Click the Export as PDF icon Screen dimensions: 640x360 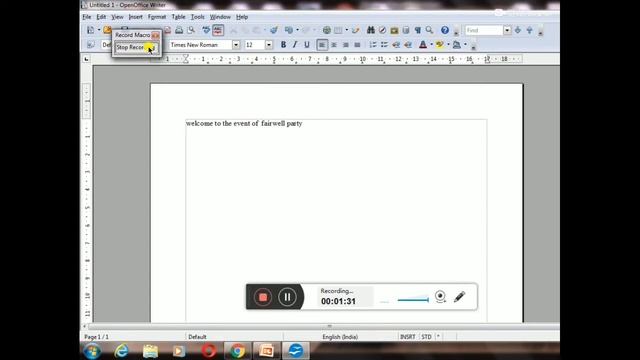(167, 30)
